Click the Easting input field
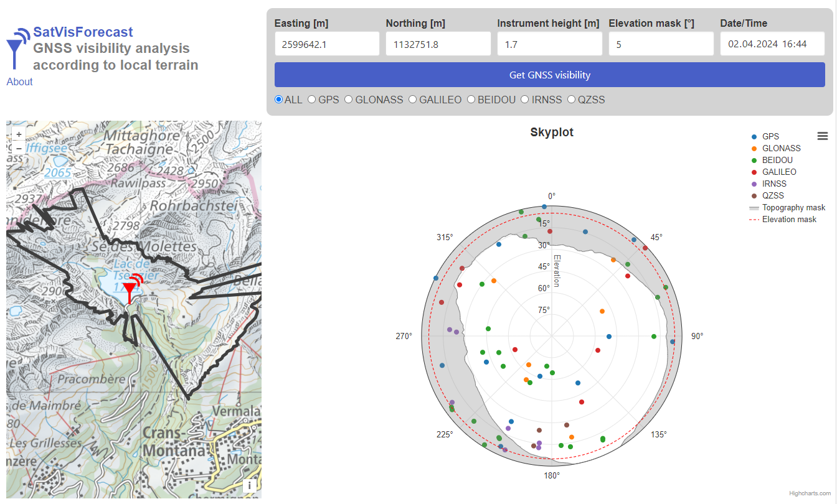Screen dimensions: 837x504 tap(327, 44)
